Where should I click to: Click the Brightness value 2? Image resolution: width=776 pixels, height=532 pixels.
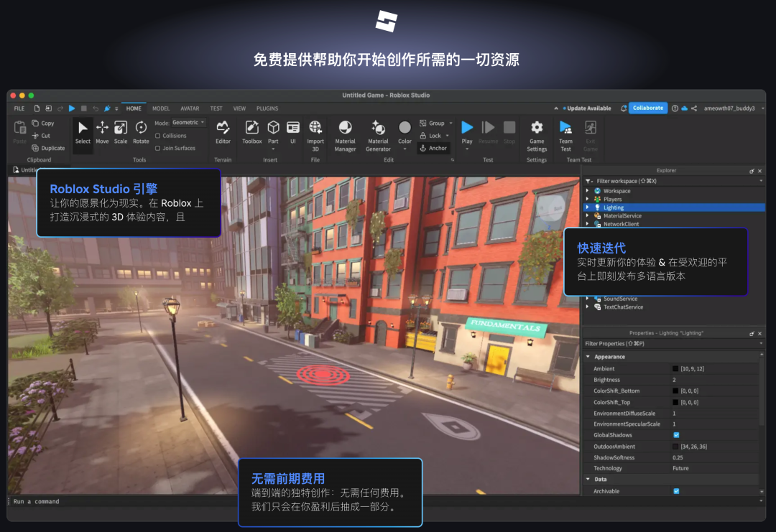674,380
